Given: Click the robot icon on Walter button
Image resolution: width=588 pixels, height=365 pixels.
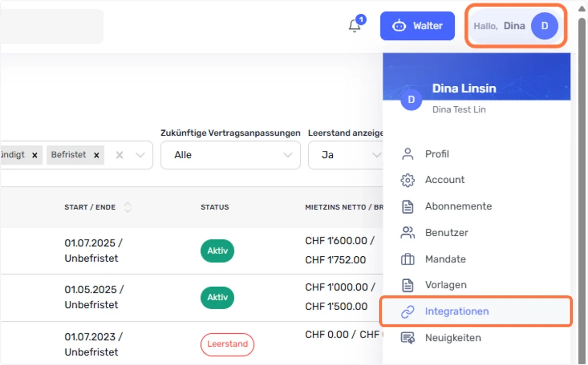Looking at the screenshot, I should 399,26.
